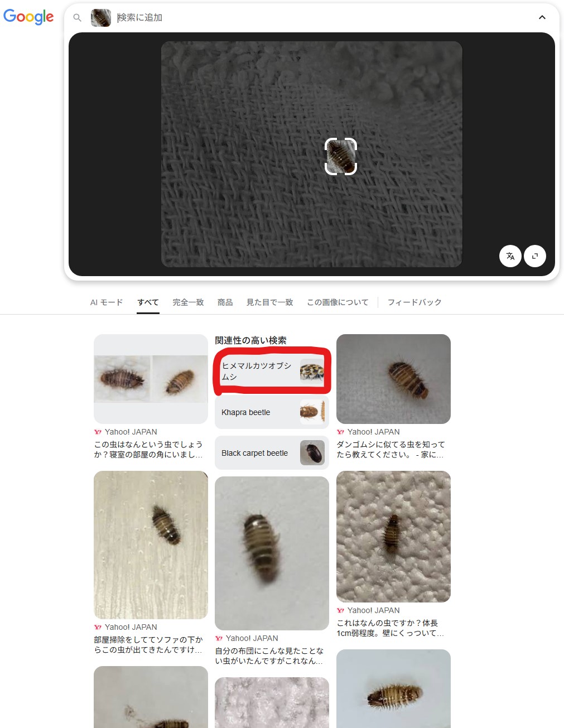Select the Black carpet beetle related search
Image resolution: width=564 pixels, height=728 pixels.
click(272, 453)
